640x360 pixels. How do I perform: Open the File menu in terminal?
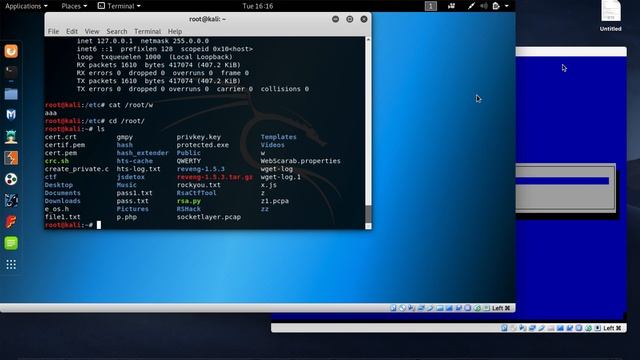[53, 31]
